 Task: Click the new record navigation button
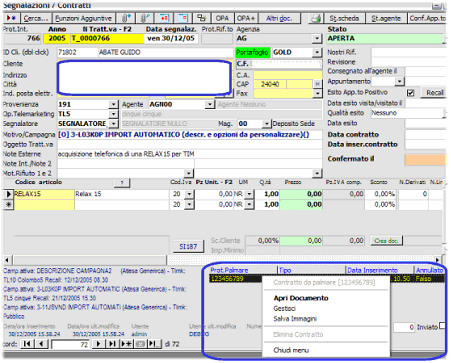[126, 344]
